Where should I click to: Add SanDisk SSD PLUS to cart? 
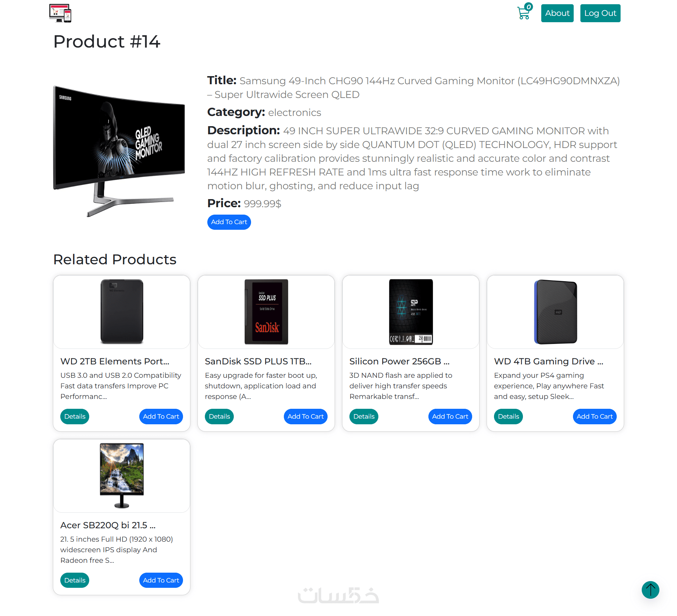305,417
